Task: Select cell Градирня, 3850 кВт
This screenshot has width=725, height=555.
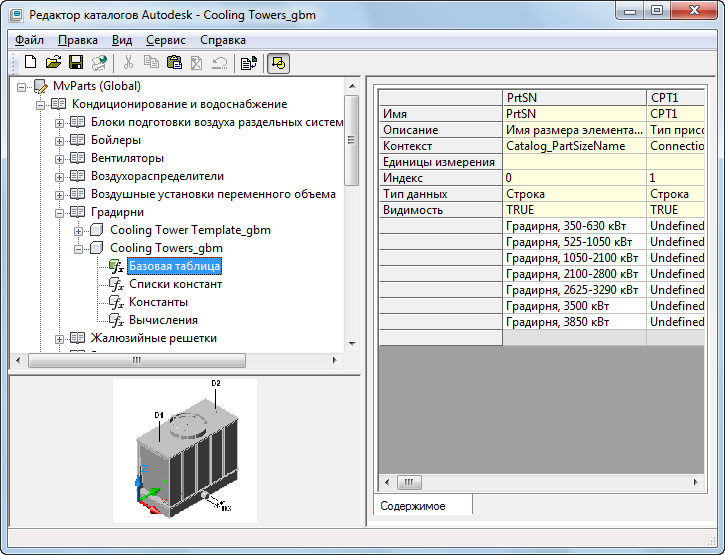Action: click(574, 322)
